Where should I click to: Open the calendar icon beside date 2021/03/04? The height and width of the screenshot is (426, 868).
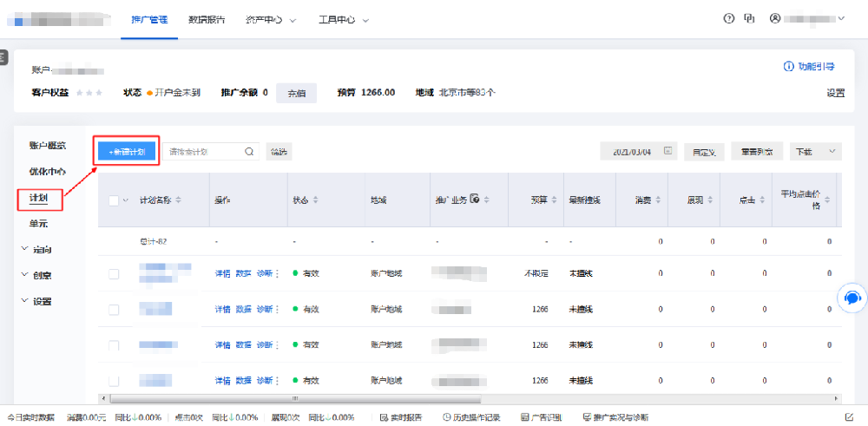coord(667,151)
